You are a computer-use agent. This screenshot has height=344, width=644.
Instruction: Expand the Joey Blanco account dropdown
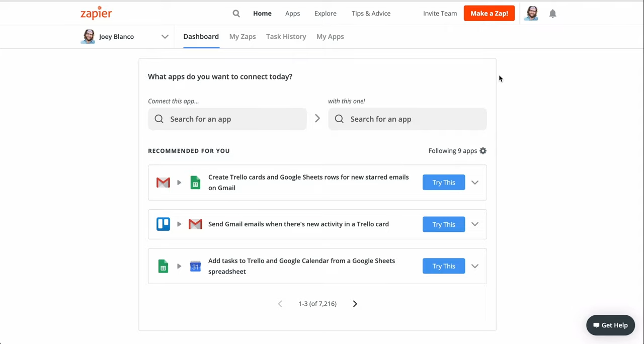click(165, 37)
